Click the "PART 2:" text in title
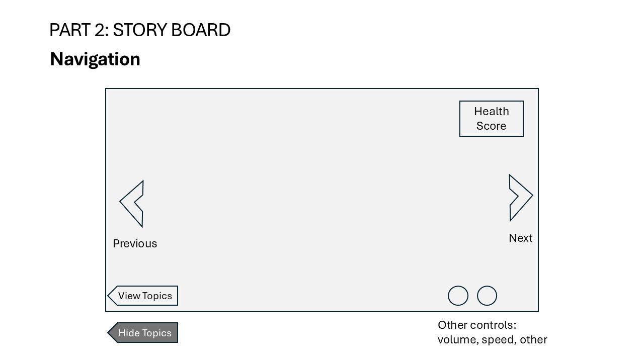 79,30
